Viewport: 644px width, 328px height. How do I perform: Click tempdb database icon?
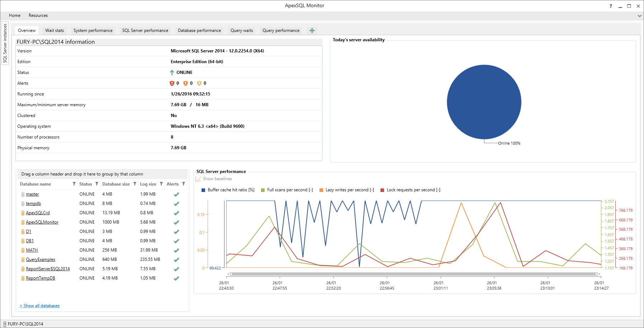click(x=23, y=203)
